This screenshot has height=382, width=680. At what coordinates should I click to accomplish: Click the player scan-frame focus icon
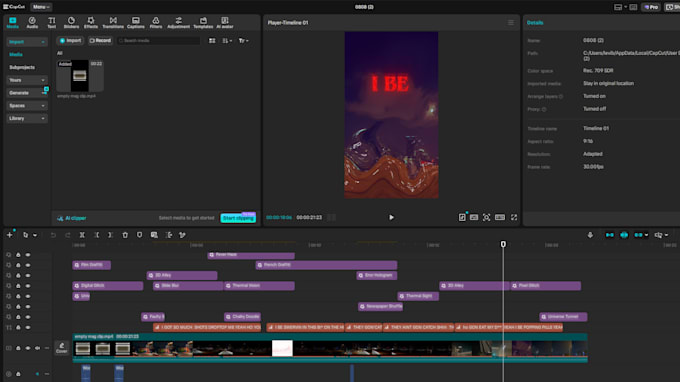(487, 217)
